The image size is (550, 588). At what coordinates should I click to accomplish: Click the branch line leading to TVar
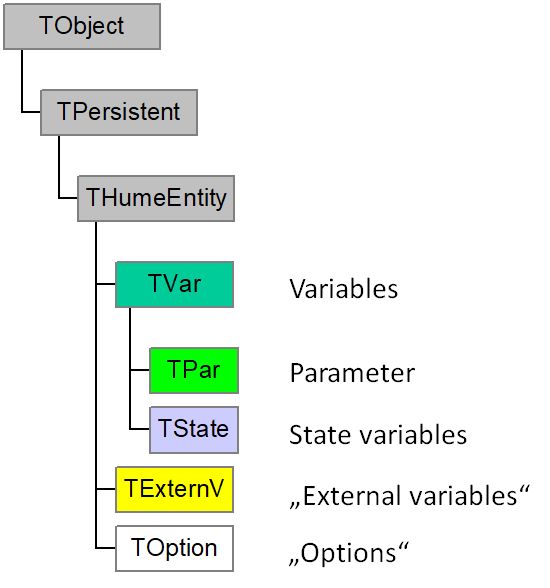(x=106, y=284)
